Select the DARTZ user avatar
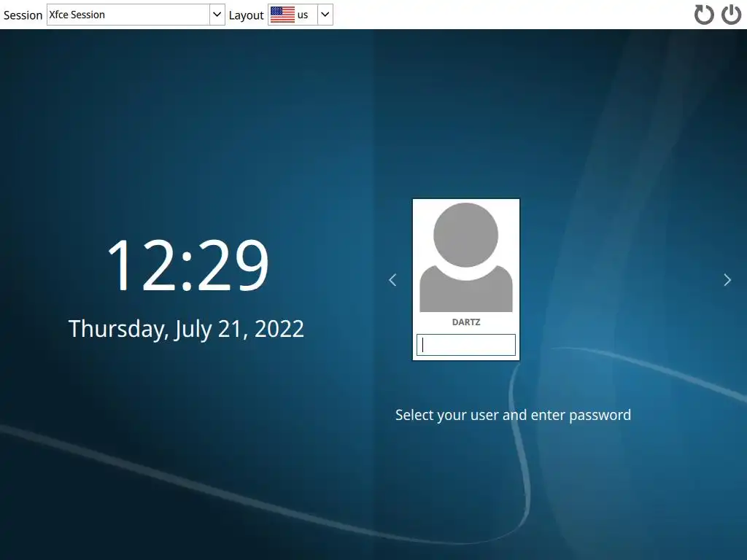The image size is (747, 560). 466,257
